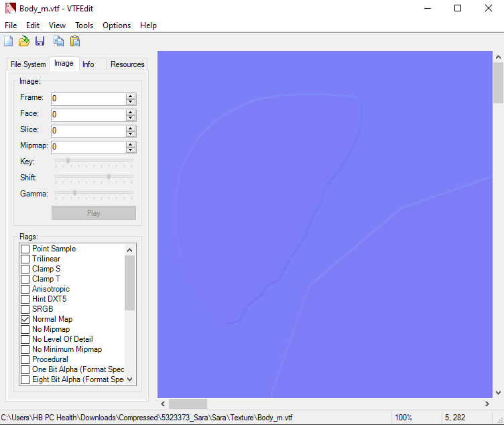This screenshot has width=504, height=425.
Task: Increase Mipmap value with up arrow
Action: click(x=131, y=144)
